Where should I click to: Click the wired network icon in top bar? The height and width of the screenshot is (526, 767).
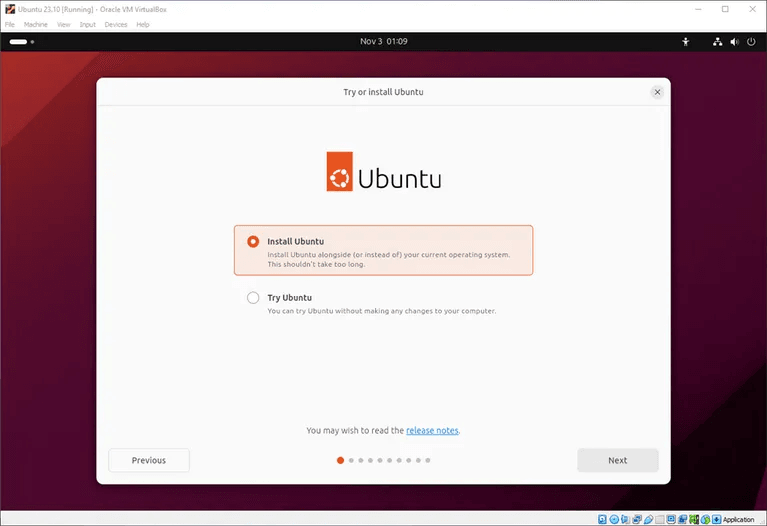pyautogui.click(x=717, y=42)
